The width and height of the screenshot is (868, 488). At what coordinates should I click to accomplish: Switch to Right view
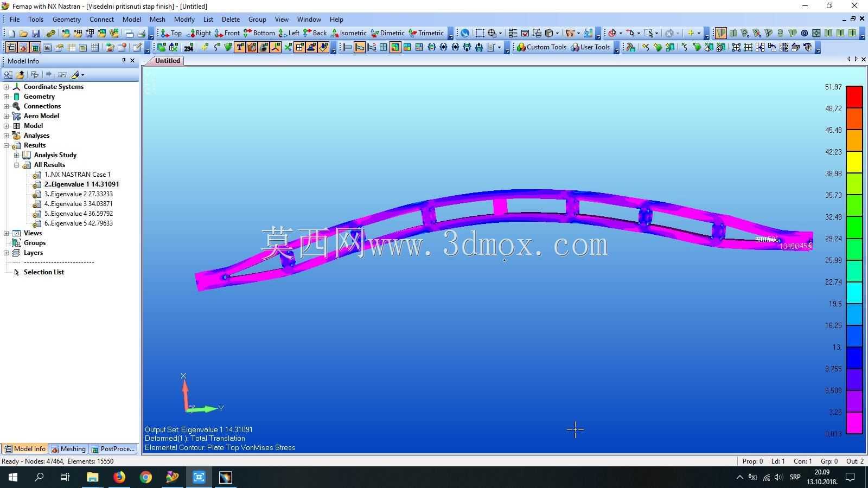coord(199,33)
